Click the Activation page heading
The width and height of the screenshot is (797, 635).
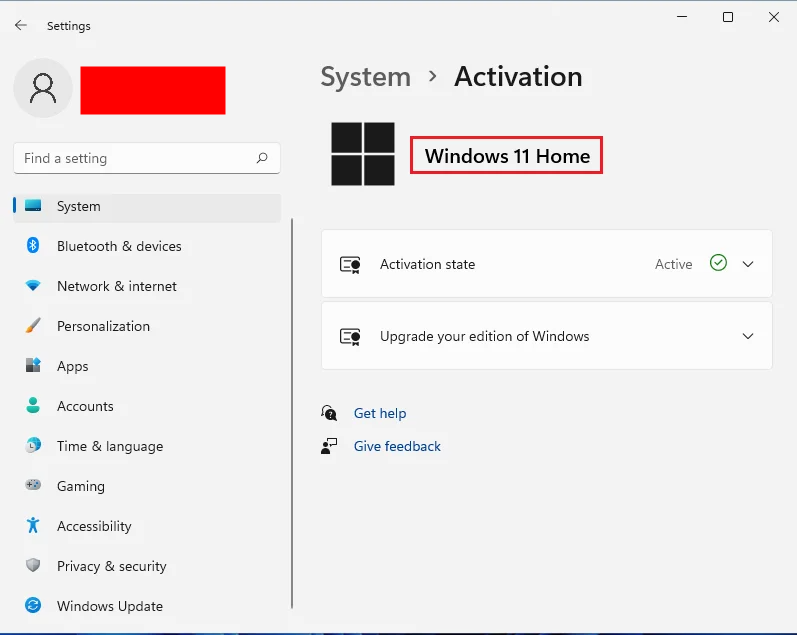click(x=518, y=77)
